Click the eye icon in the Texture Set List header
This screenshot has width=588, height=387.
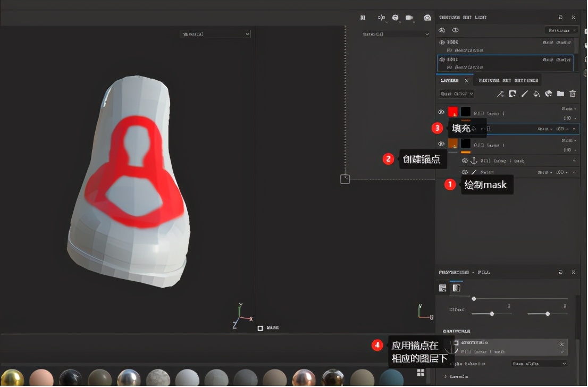[455, 30]
